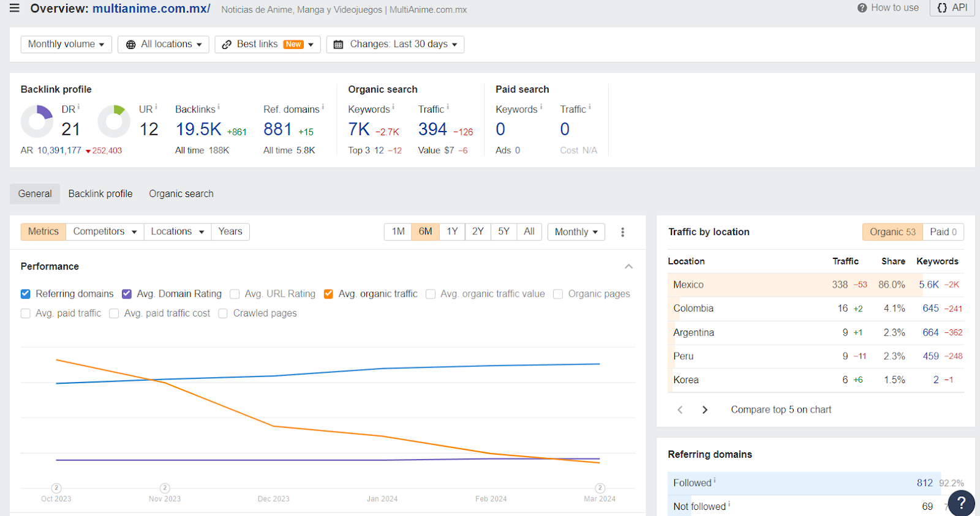
Task: Switch to the Backlink profile tab
Action: (x=100, y=193)
